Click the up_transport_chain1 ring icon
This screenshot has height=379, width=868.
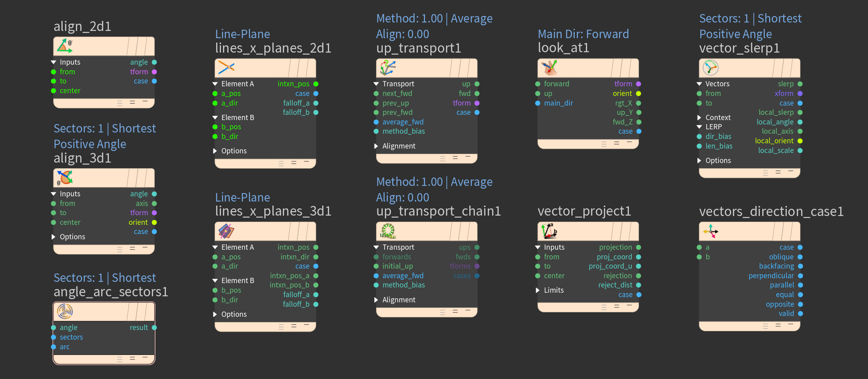click(x=388, y=231)
